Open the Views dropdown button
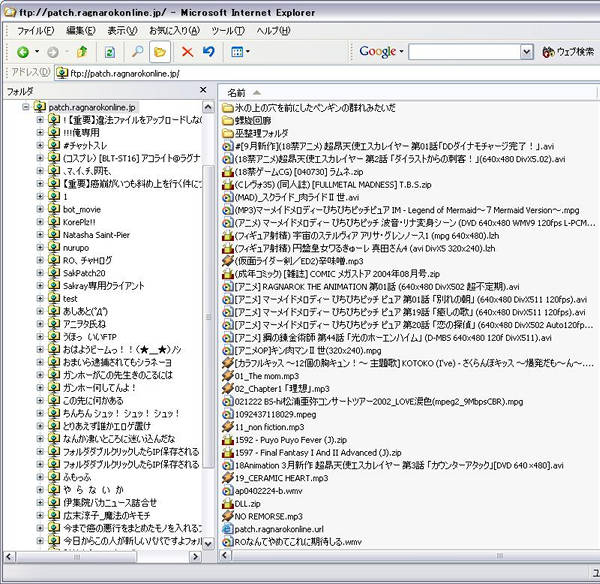This screenshot has height=584, width=600. [x=240, y=51]
